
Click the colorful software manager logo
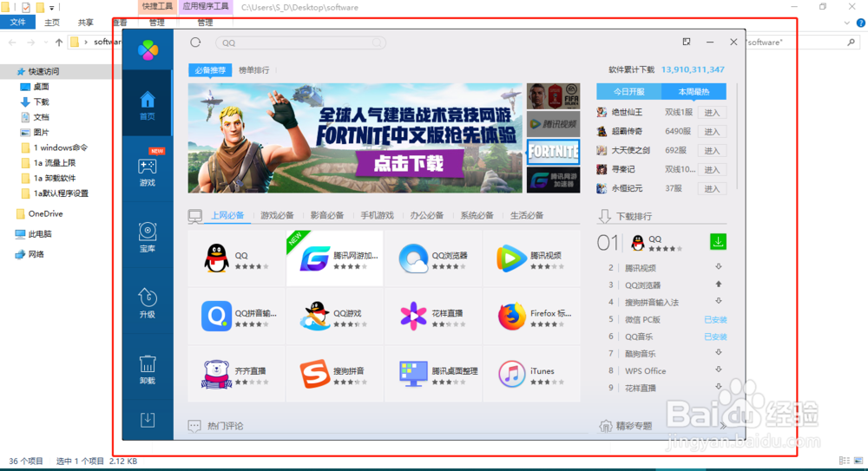coord(148,50)
